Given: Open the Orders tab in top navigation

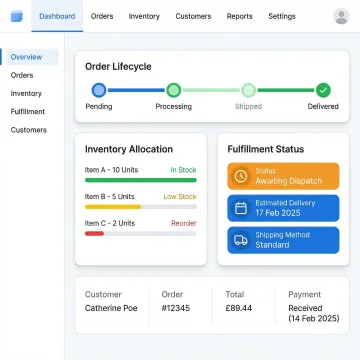Looking at the screenshot, I should [x=102, y=16].
